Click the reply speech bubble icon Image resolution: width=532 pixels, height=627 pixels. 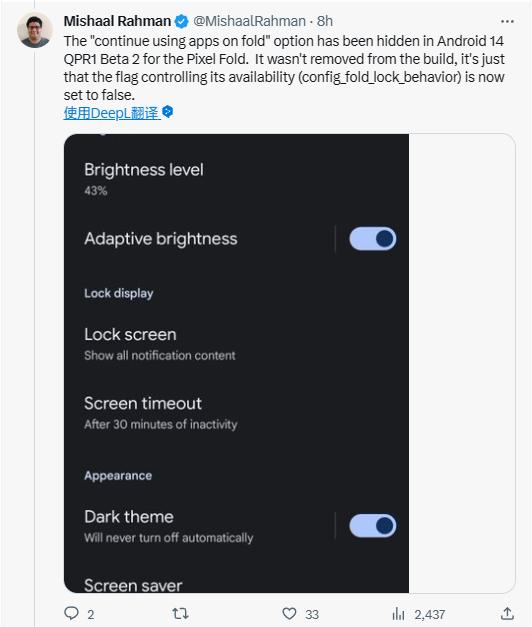click(72, 613)
